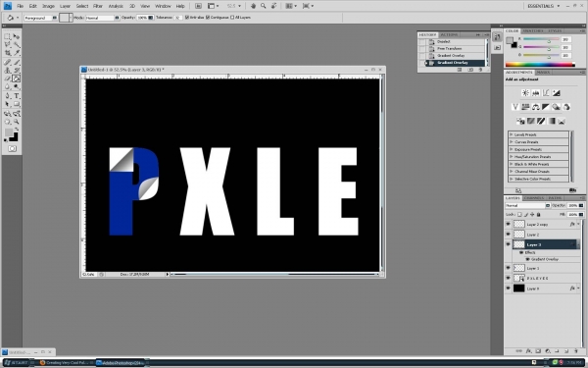This screenshot has height=368, width=588.
Task: Hide Layer 1 visibility eye
Action: tap(508, 268)
